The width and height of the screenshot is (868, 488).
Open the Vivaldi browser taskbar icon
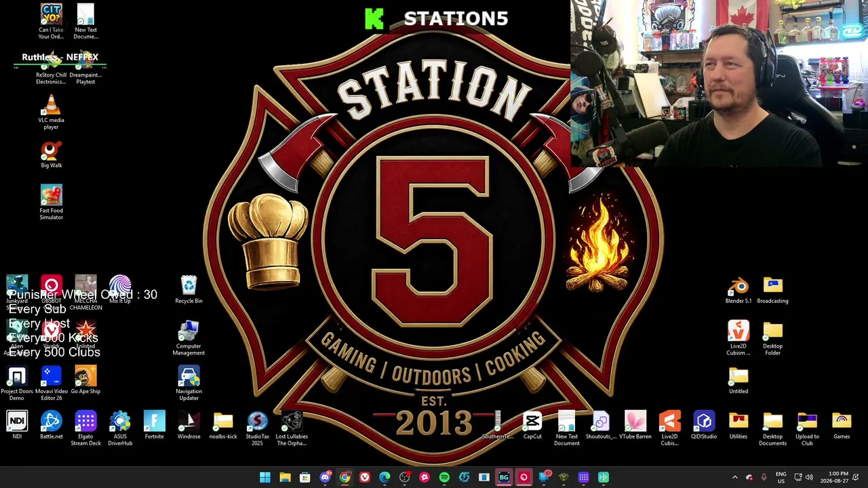pyautogui.click(x=365, y=477)
